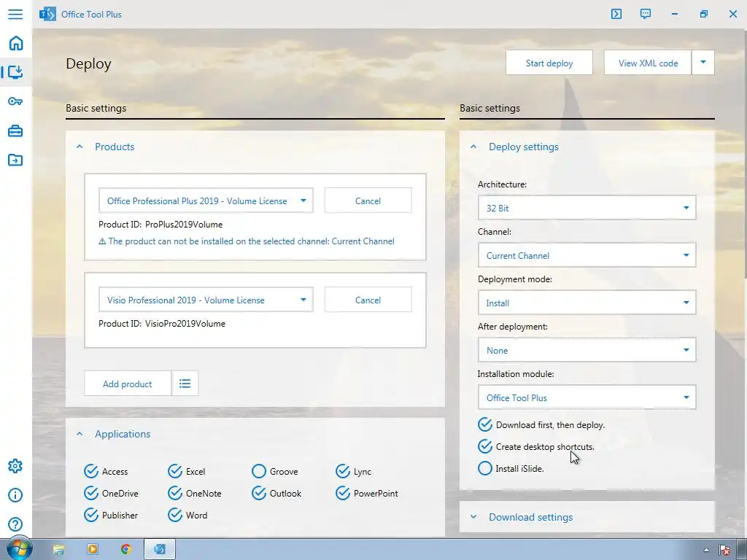747x560 pixels.
Task: Open Chrome from the taskbar
Action: coord(125,550)
